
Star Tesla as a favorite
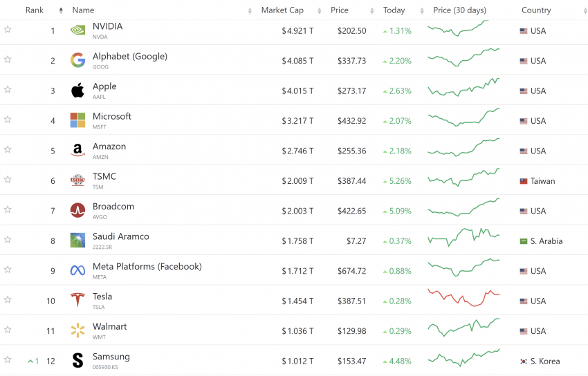[x=8, y=299]
